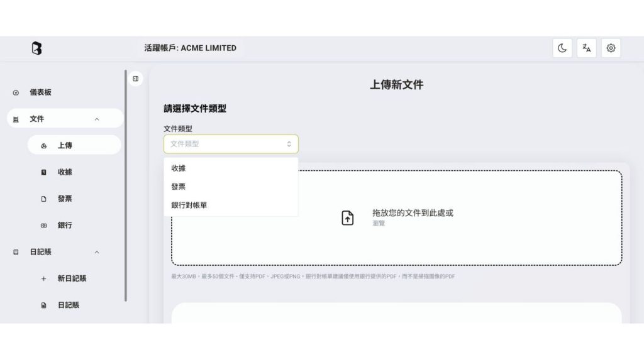Image resolution: width=644 pixels, height=362 pixels.
Task: Choose 銀行對帳單 from the dropdown list
Action: pyautogui.click(x=231, y=206)
